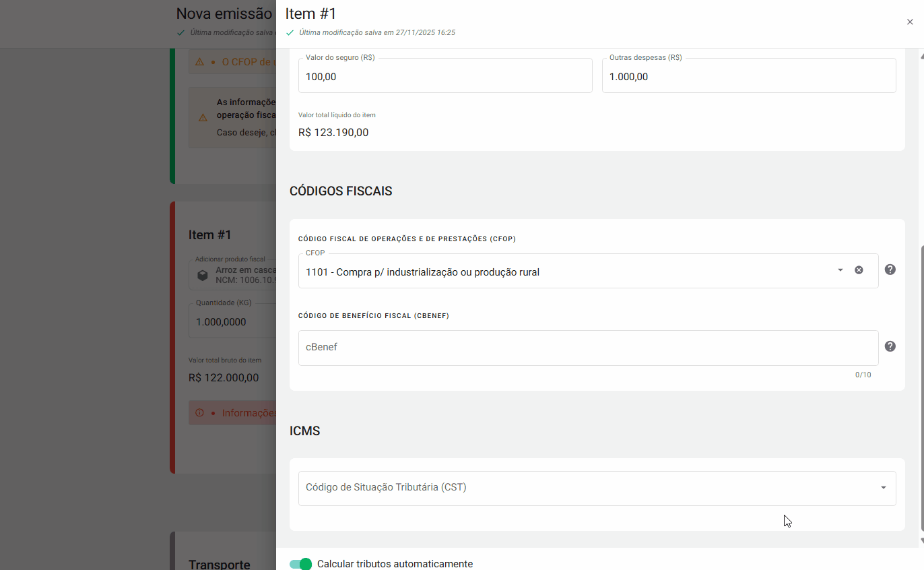The height and width of the screenshot is (570, 924).
Task: Toggle Calcular tributos automaticamente switch
Action: pos(300,564)
